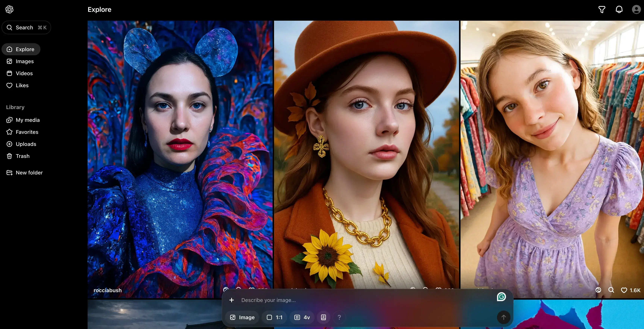Open the rocciabush username link
The image size is (644, 329).
click(x=108, y=290)
